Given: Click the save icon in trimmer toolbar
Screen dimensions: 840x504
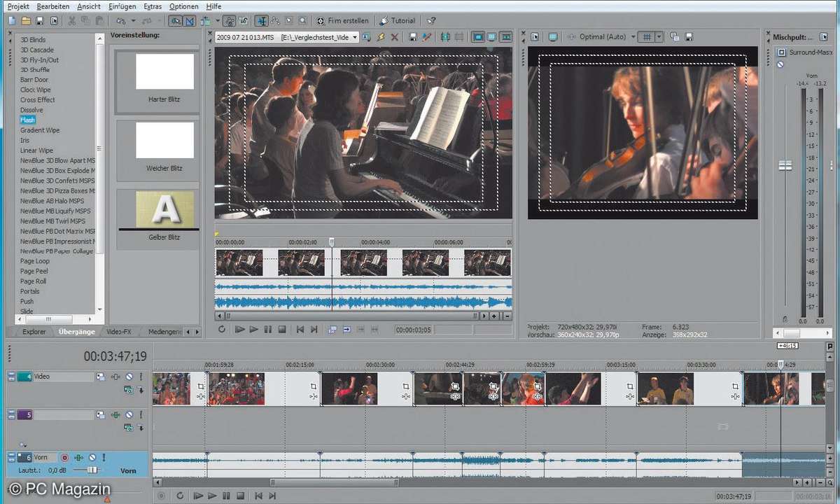Looking at the screenshot, I should pyautogui.click(x=413, y=37).
